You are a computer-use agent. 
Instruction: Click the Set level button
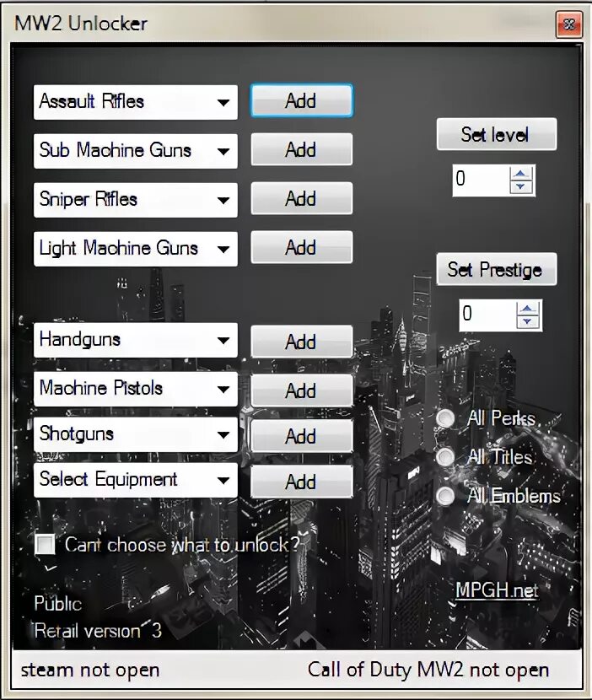(497, 134)
